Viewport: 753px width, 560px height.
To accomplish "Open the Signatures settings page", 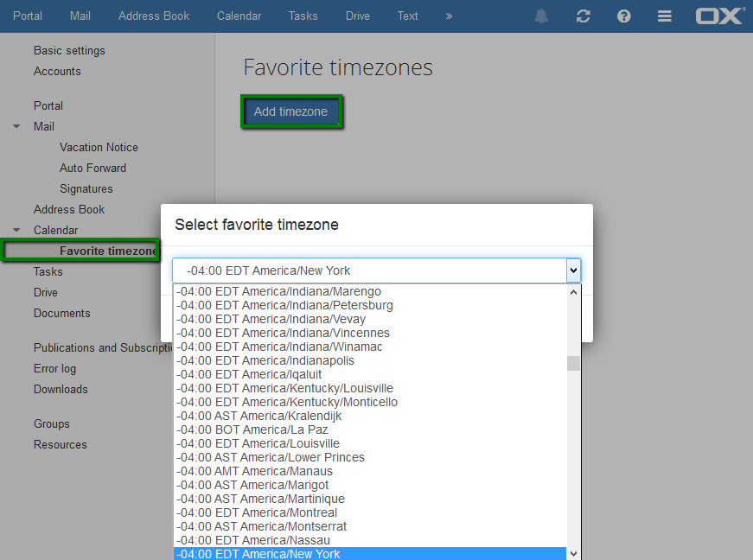I will point(86,188).
